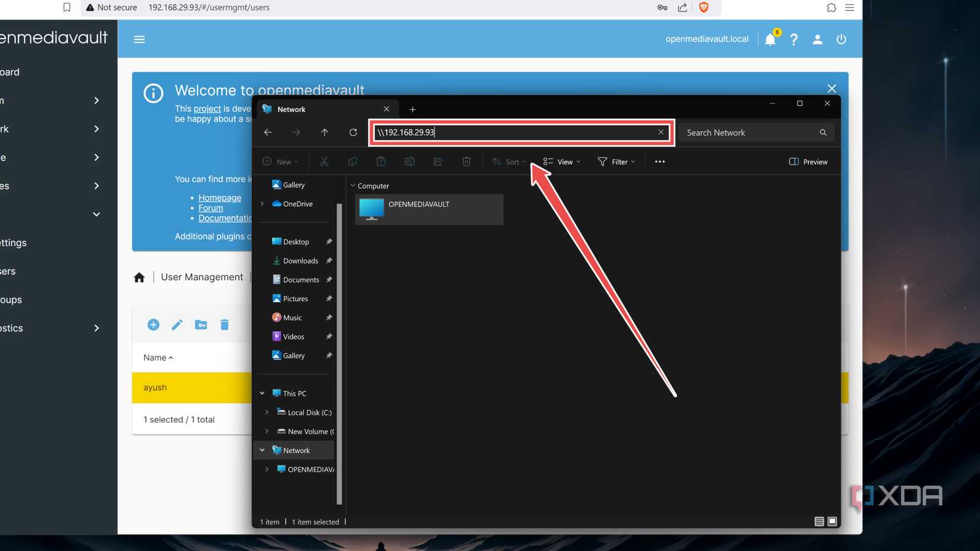The width and height of the screenshot is (980, 551).
Task: Select the ayush user row
Action: tap(191, 387)
